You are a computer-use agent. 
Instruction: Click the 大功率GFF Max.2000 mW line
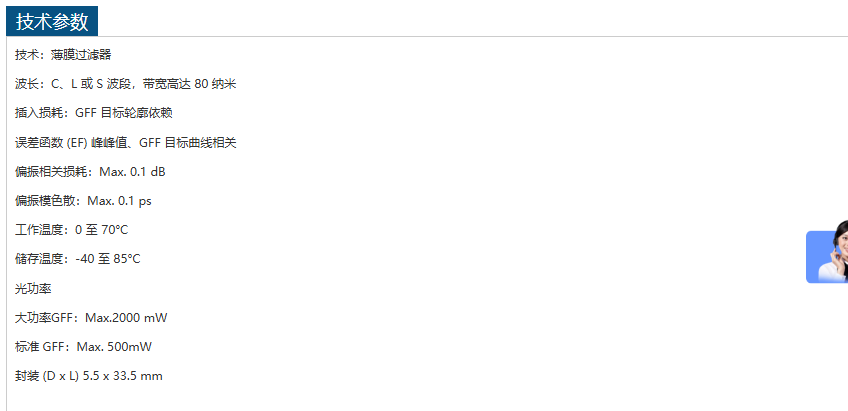point(91,318)
